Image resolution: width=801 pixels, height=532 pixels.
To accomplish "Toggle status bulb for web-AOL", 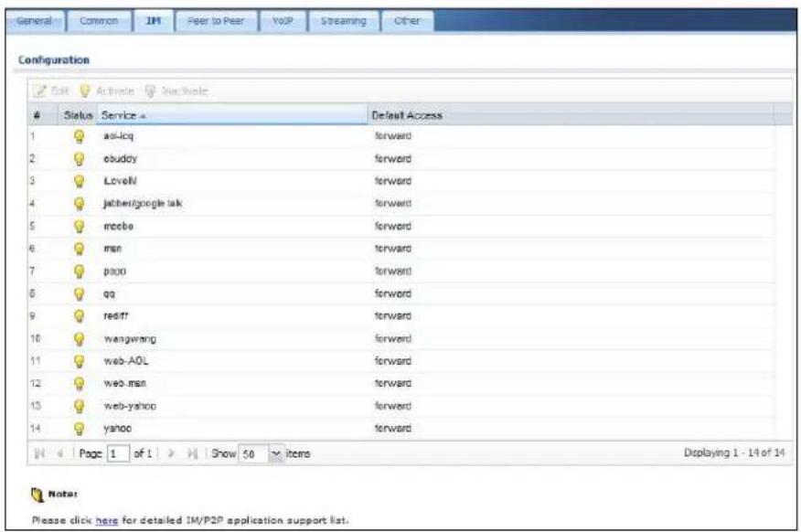I will pos(80,361).
